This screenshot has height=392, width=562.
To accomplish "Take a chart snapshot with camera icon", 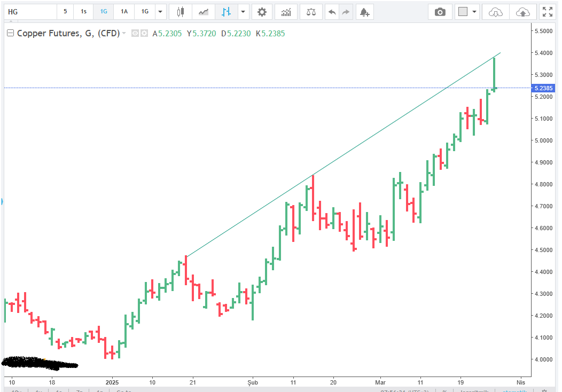I will click(440, 12).
